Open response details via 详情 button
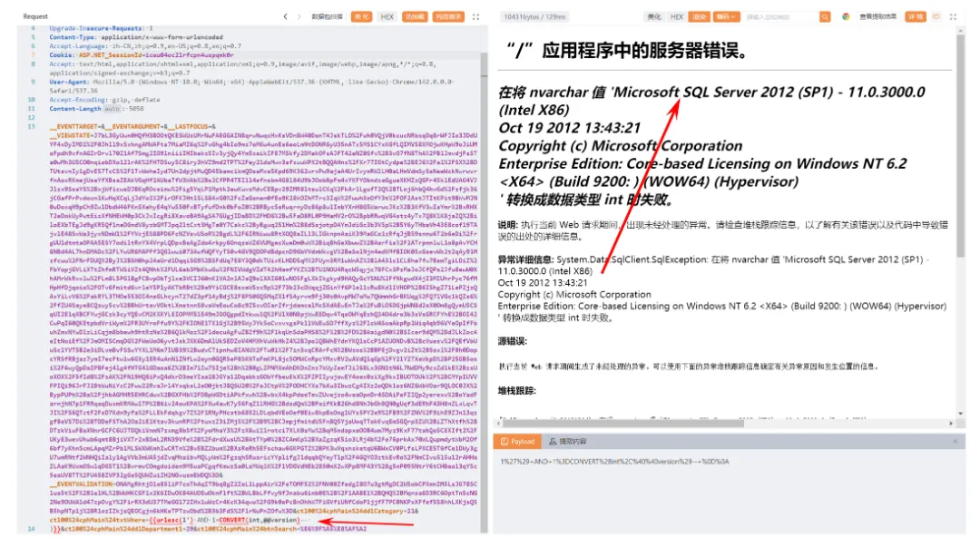 (916, 15)
